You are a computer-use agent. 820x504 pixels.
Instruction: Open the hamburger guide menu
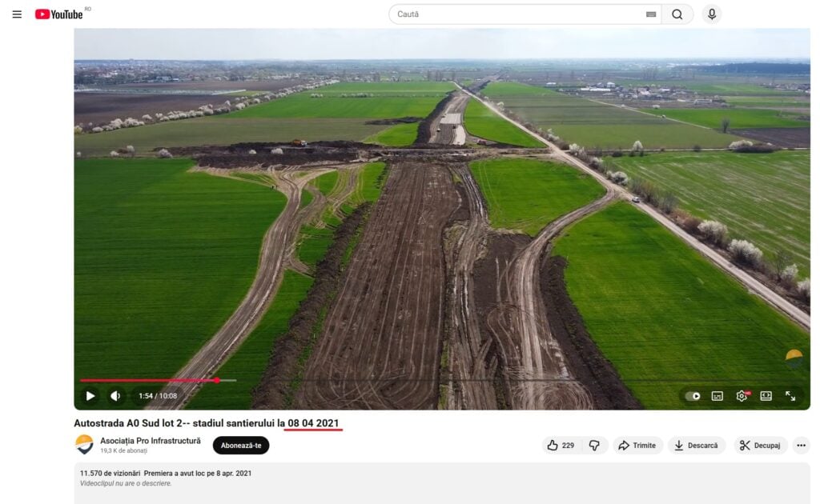[x=17, y=14]
